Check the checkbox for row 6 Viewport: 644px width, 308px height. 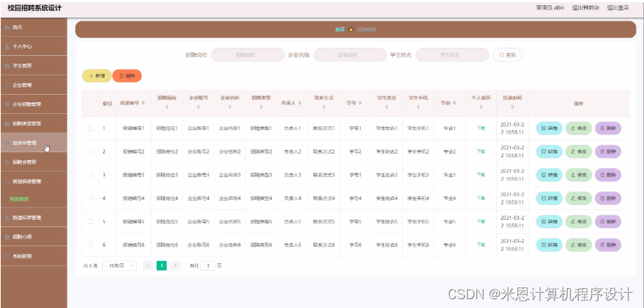click(90, 245)
